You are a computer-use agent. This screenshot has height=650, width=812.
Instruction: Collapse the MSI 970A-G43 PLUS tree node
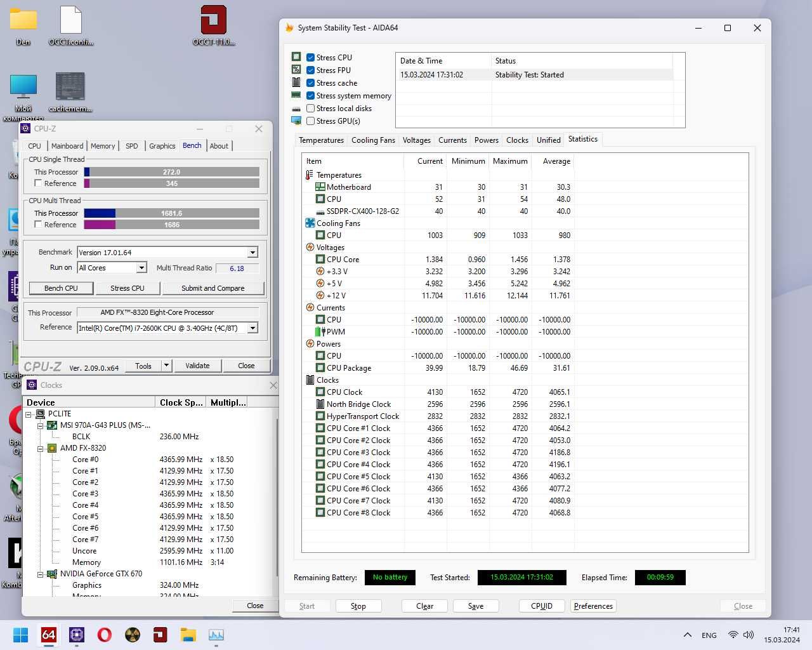(40, 425)
